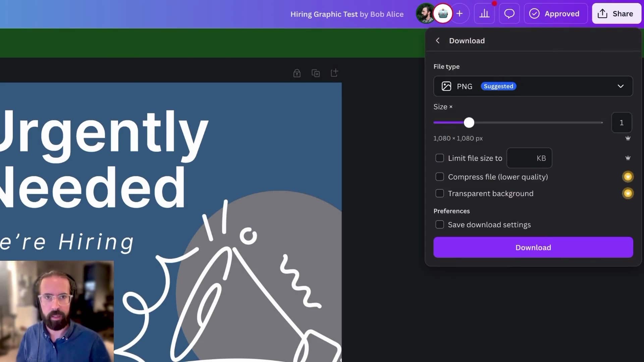The image size is (644, 362).
Task: Open the analytics bar chart icon
Action: click(x=484, y=14)
